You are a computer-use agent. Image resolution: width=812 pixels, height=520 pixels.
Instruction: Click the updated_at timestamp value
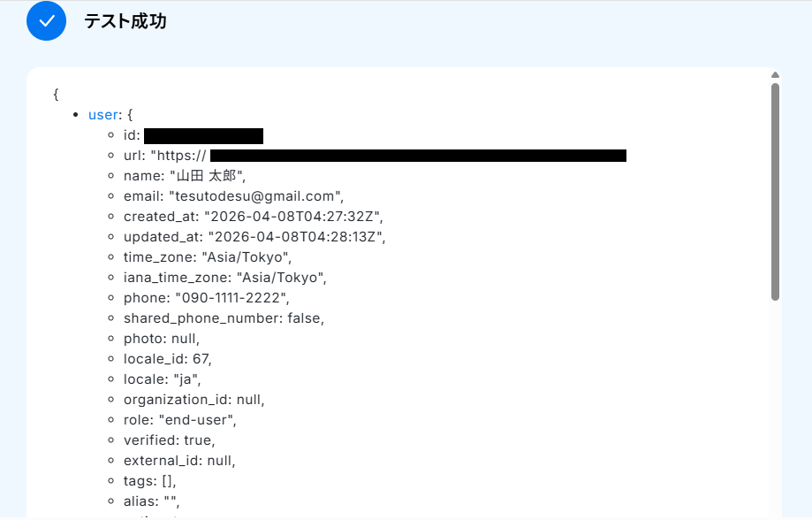point(296,237)
